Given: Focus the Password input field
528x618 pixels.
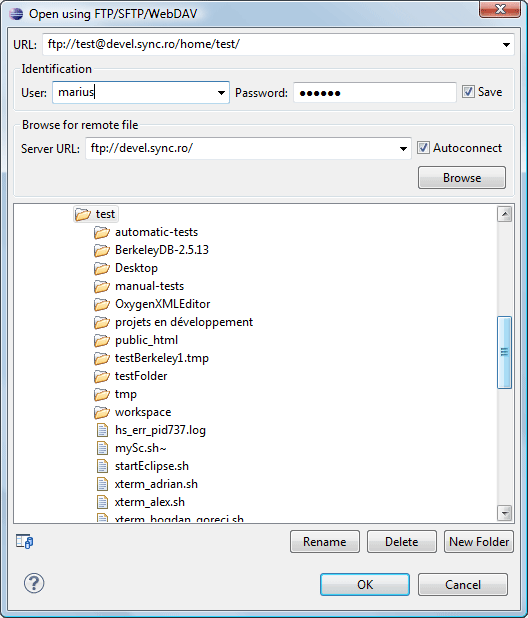Looking at the screenshot, I should pos(375,93).
